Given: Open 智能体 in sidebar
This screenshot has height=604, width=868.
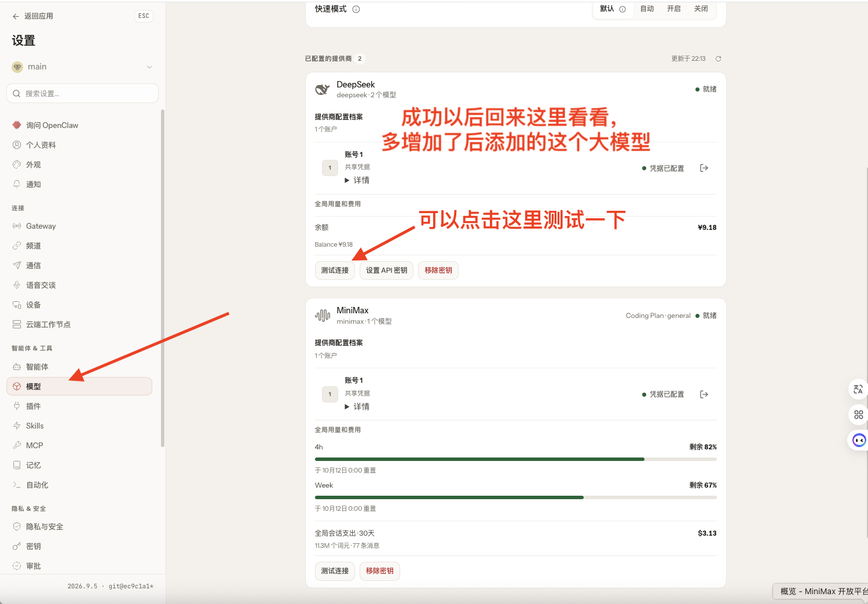Looking at the screenshot, I should click(x=79, y=367).
